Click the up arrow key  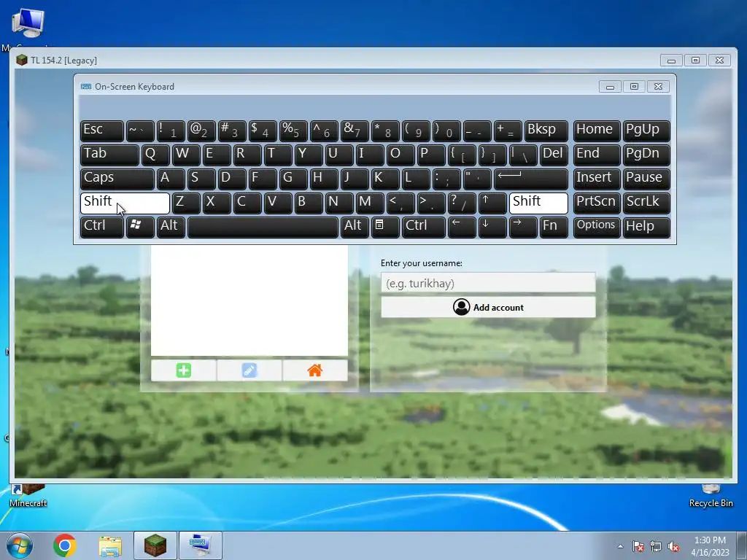pos(492,203)
